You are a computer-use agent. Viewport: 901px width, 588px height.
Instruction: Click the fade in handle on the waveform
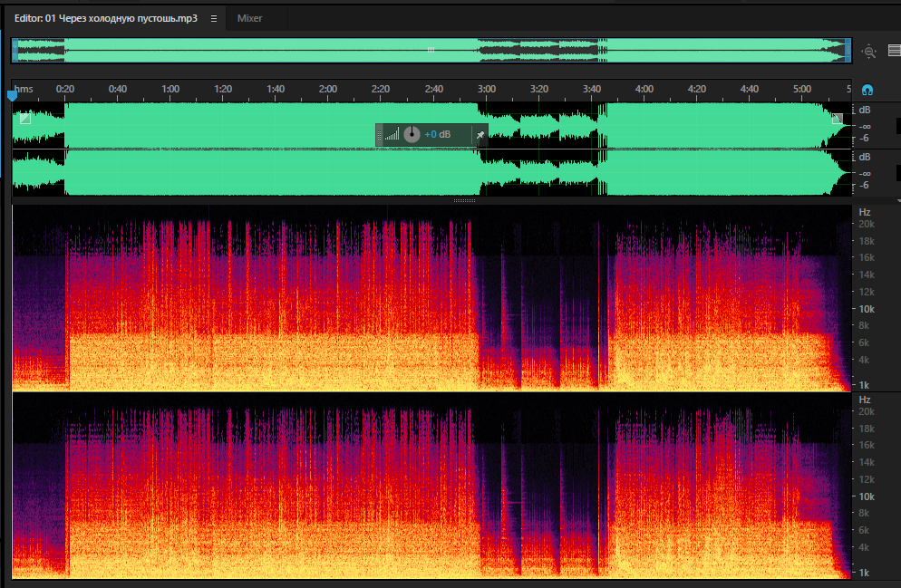25,119
